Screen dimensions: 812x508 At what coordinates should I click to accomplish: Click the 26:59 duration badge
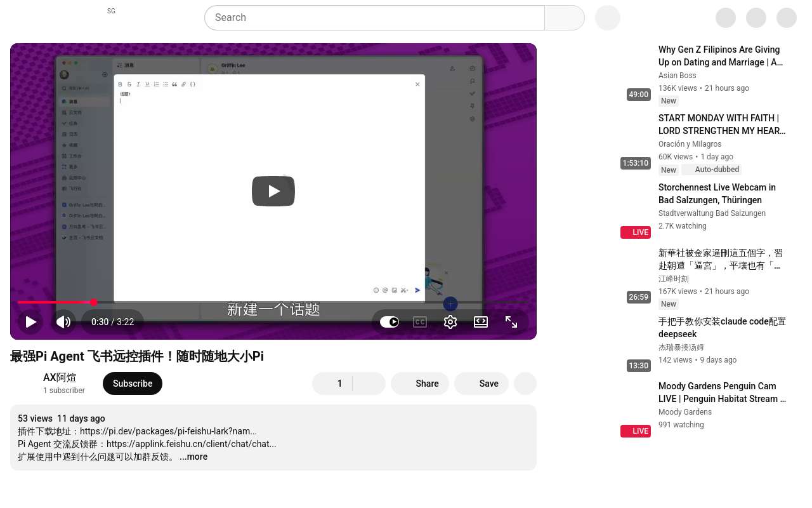639,297
